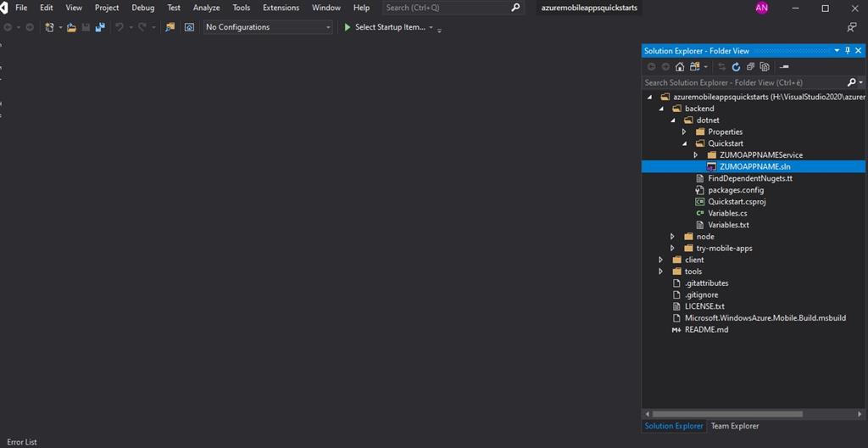Expand the tools folder arrow

pyautogui.click(x=661, y=272)
